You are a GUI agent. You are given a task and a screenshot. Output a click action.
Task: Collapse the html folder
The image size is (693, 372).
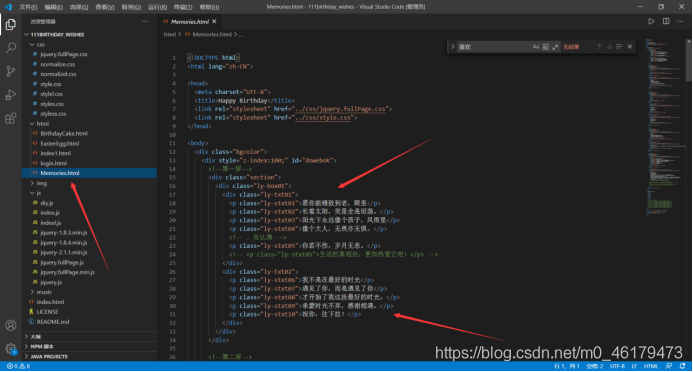pyautogui.click(x=32, y=124)
